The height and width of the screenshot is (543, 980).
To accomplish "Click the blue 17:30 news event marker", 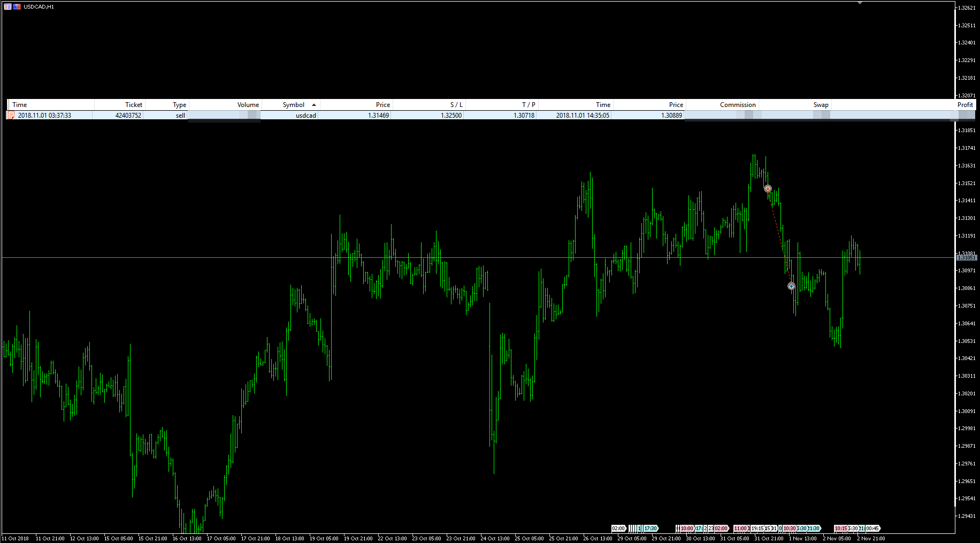I will [650, 529].
